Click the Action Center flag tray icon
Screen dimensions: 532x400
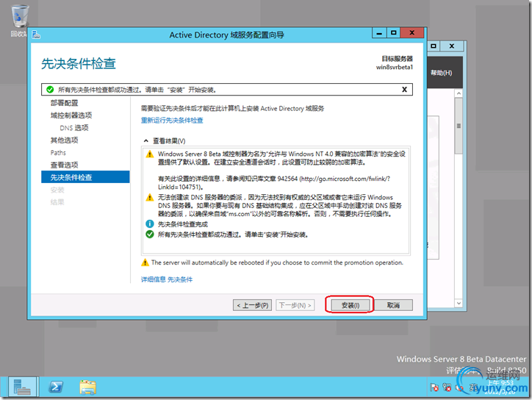(434, 387)
